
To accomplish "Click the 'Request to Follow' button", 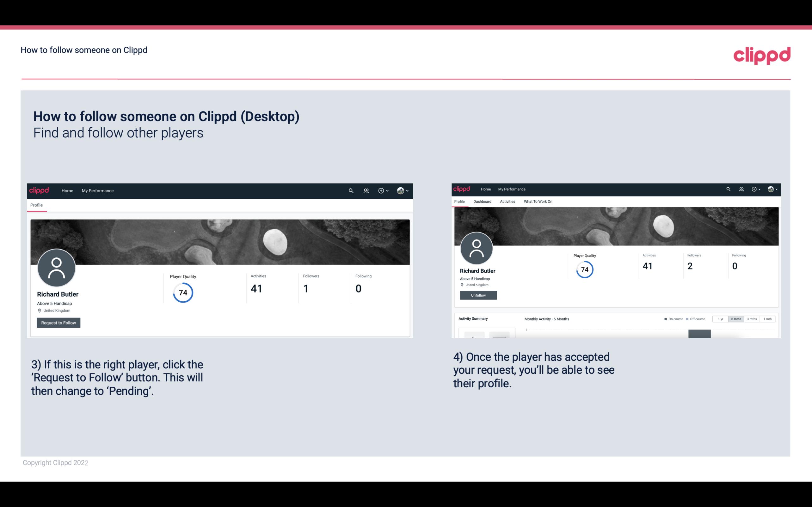I will tap(58, 323).
